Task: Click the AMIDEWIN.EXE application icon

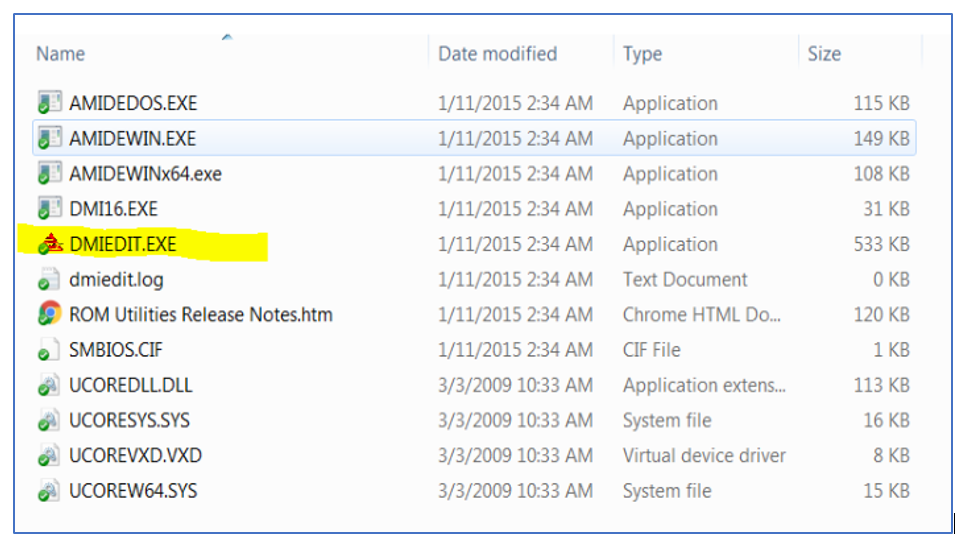Action: coord(49,138)
